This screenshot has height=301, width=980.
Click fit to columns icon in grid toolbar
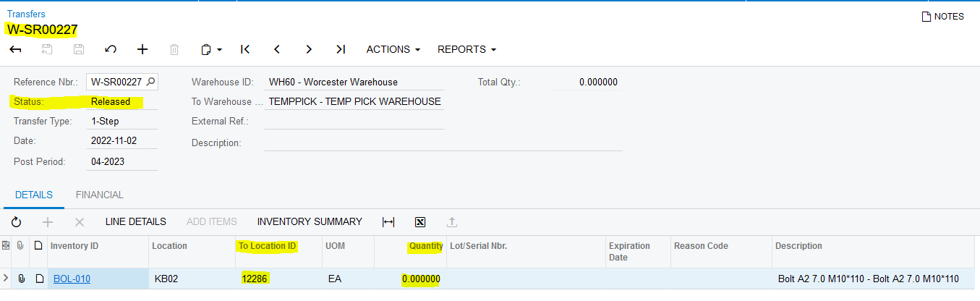388,222
